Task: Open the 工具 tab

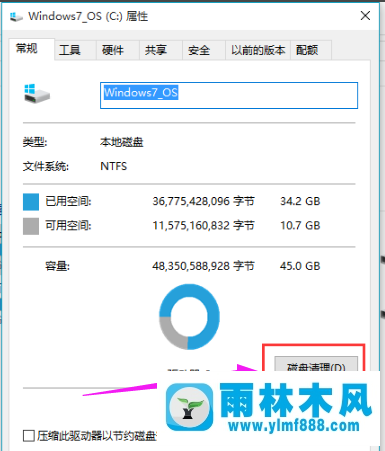Action: click(x=75, y=50)
